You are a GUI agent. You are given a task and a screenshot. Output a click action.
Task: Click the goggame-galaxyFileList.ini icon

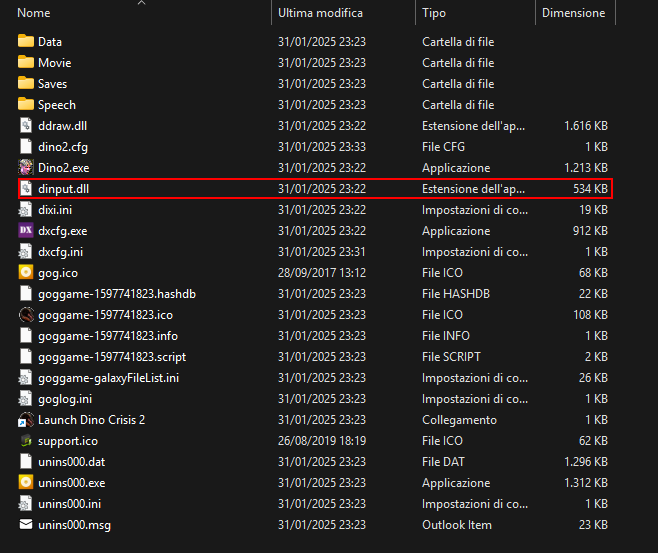(x=25, y=377)
